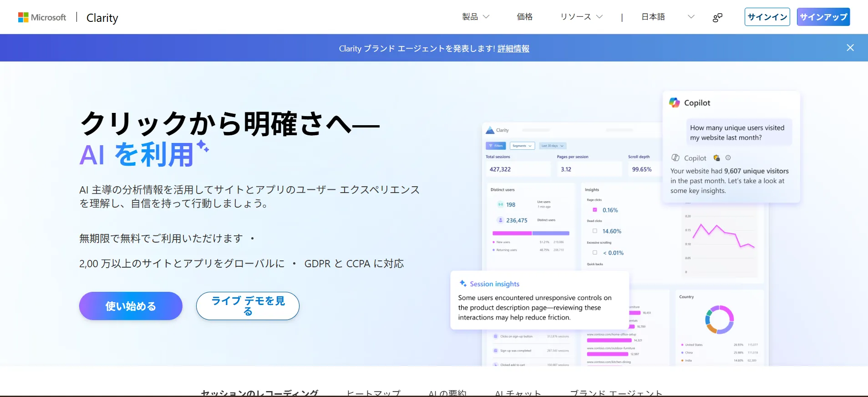Click the Total sessions value 427,322

coord(500,169)
